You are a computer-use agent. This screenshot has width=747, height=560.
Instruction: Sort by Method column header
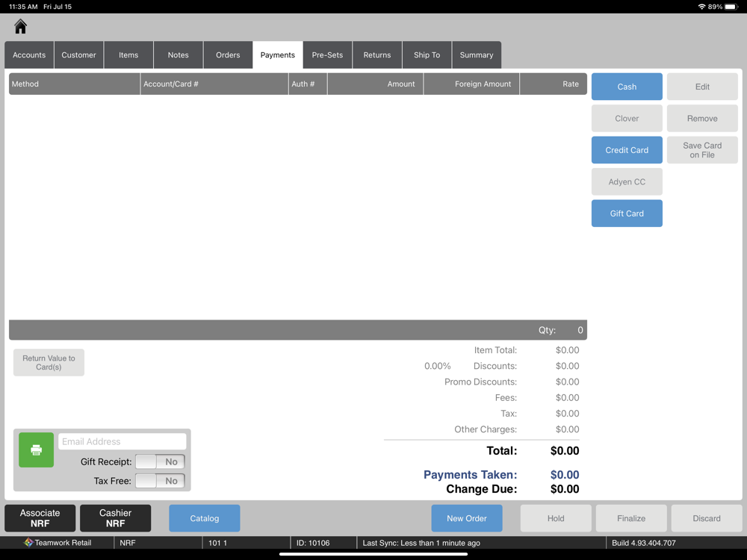[x=74, y=84]
